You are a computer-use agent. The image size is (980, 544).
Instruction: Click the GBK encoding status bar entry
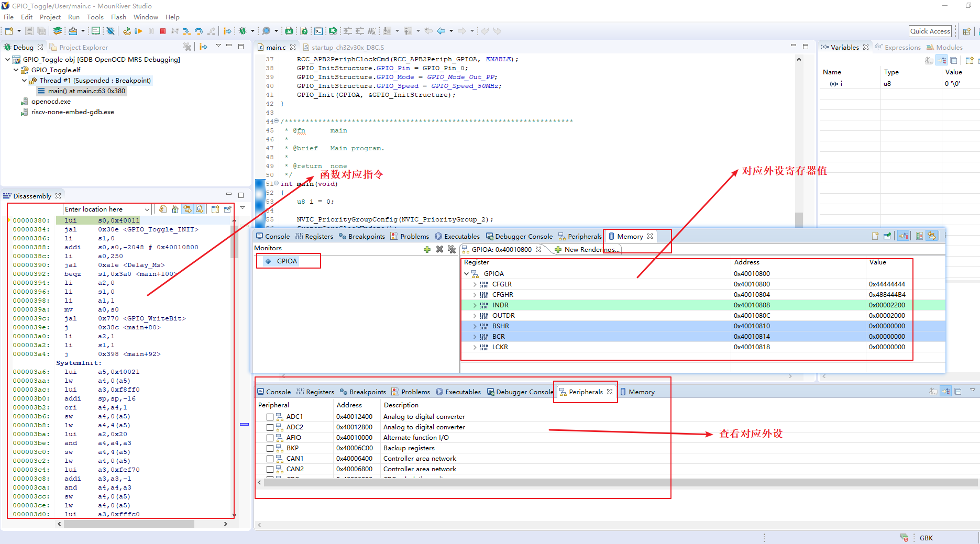(x=926, y=538)
